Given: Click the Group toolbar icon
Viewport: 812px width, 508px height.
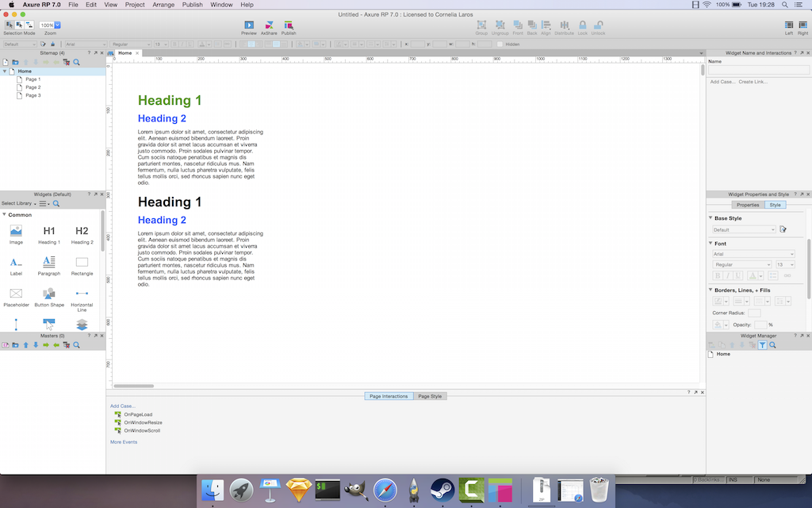Looking at the screenshot, I should coord(481,28).
